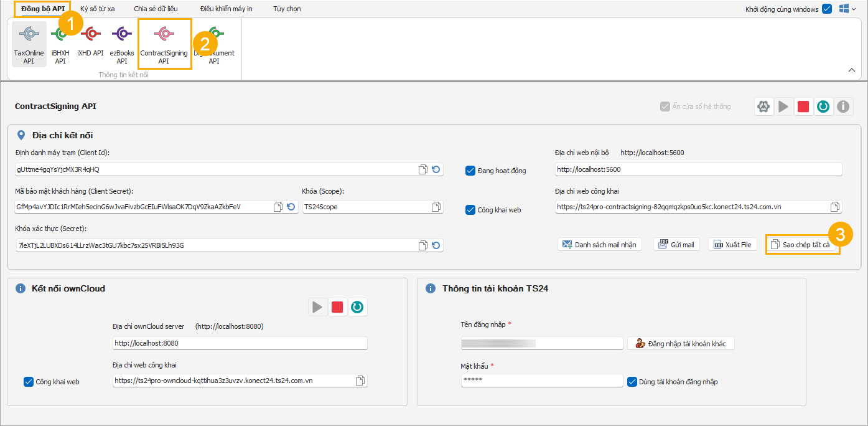Open the Tùy chọn tab

[x=287, y=9]
